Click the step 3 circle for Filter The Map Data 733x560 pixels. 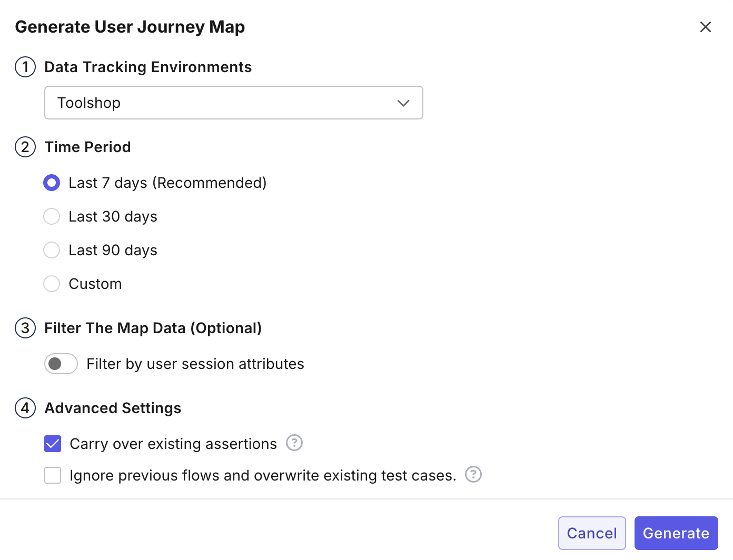click(x=25, y=328)
